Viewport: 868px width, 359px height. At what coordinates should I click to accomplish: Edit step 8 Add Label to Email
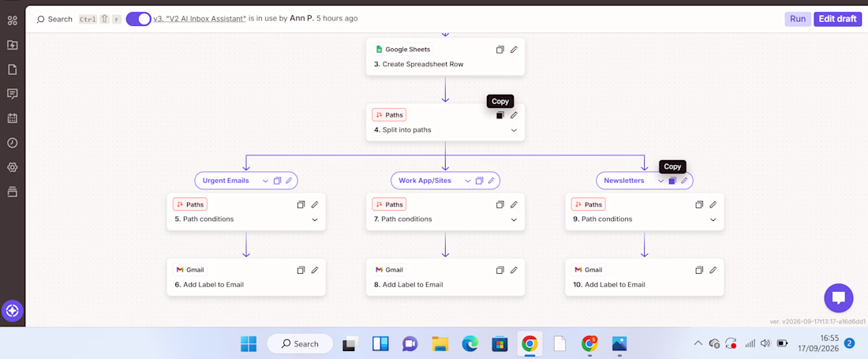pyautogui.click(x=514, y=270)
